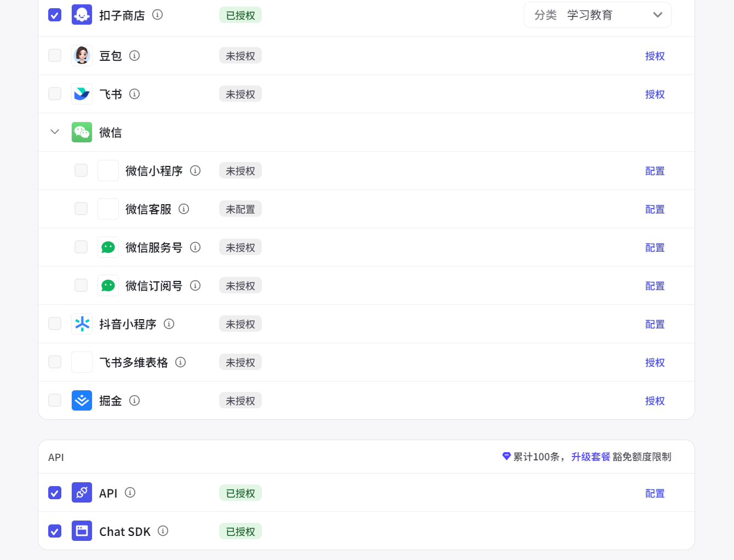Click the 未配置 badge for 微信客服
734x560 pixels.
click(x=240, y=209)
